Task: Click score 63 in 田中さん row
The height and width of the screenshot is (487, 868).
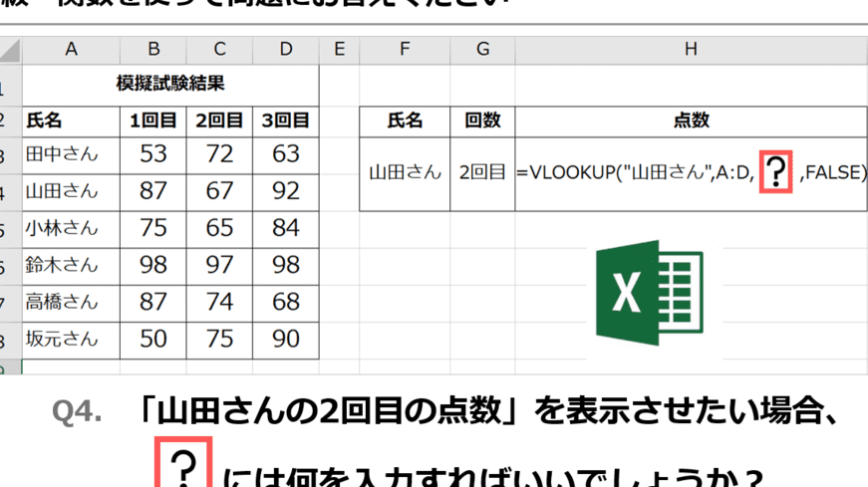Action: point(286,155)
